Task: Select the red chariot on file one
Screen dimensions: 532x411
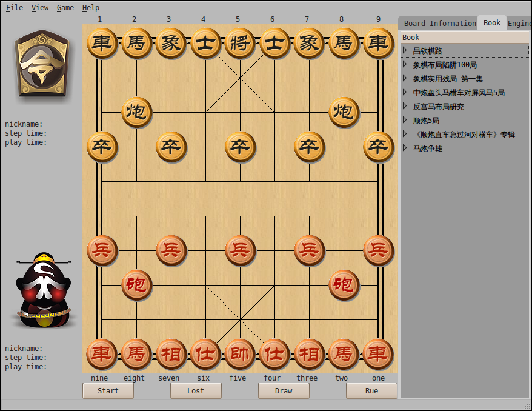Action: [378, 354]
